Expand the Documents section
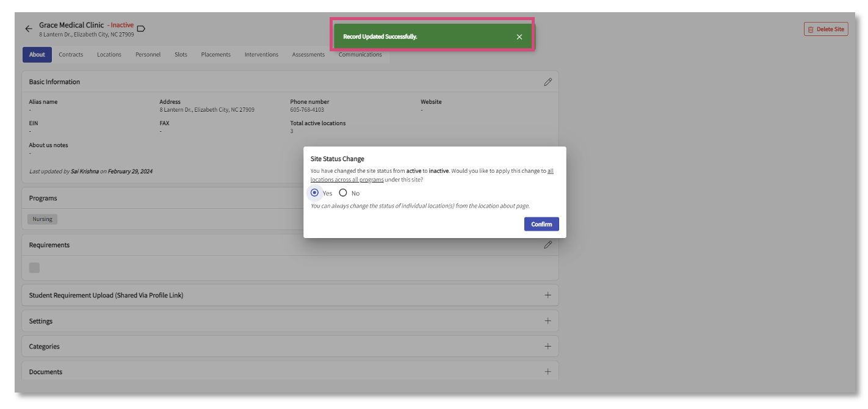Viewport: 868px width, 409px height. (x=548, y=372)
